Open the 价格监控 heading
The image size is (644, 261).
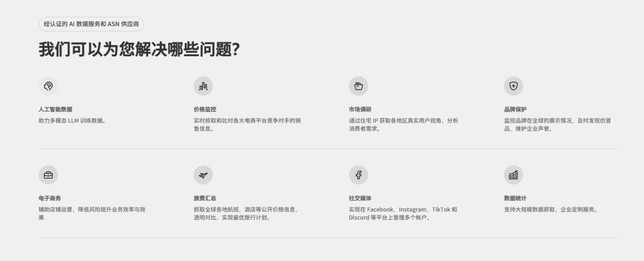pos(205,109)
